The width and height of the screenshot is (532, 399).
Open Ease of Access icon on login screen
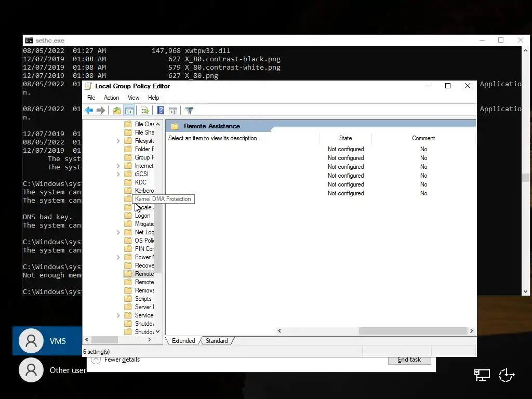point(507,375)
